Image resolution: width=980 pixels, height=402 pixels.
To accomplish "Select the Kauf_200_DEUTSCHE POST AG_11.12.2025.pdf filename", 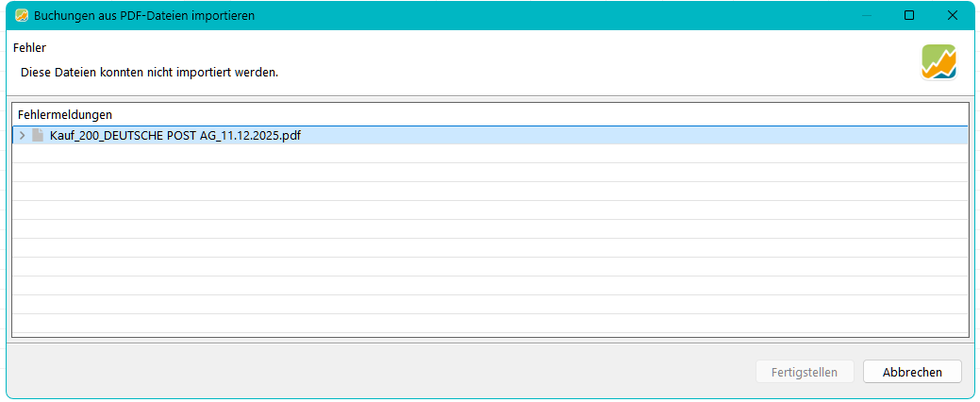I will coord(174,136).
